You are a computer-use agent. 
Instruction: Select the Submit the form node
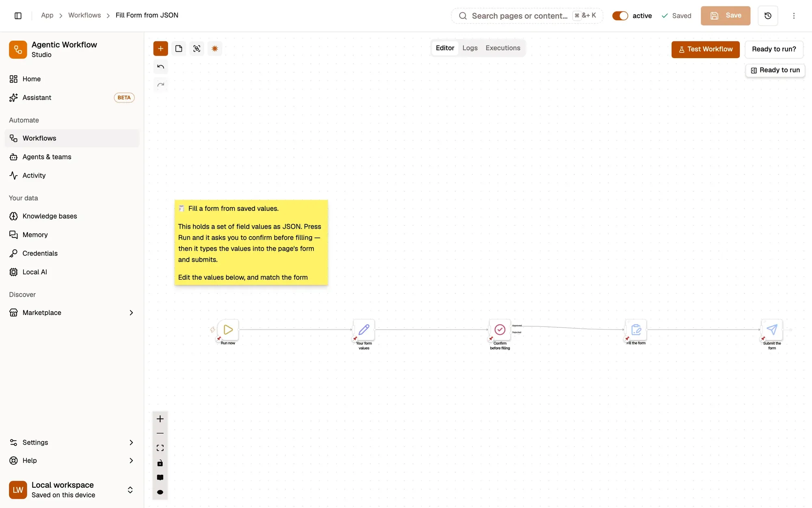772,330
